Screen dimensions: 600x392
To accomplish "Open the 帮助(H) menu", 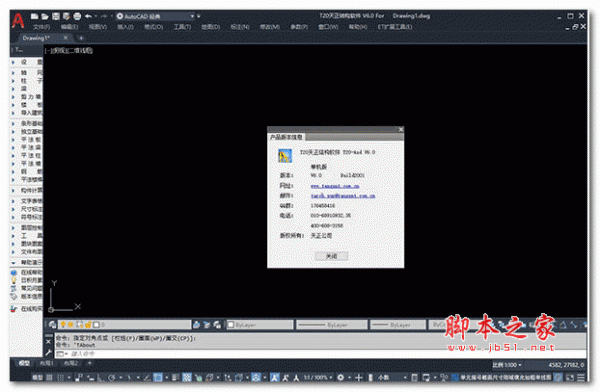I will click(357, 27).
